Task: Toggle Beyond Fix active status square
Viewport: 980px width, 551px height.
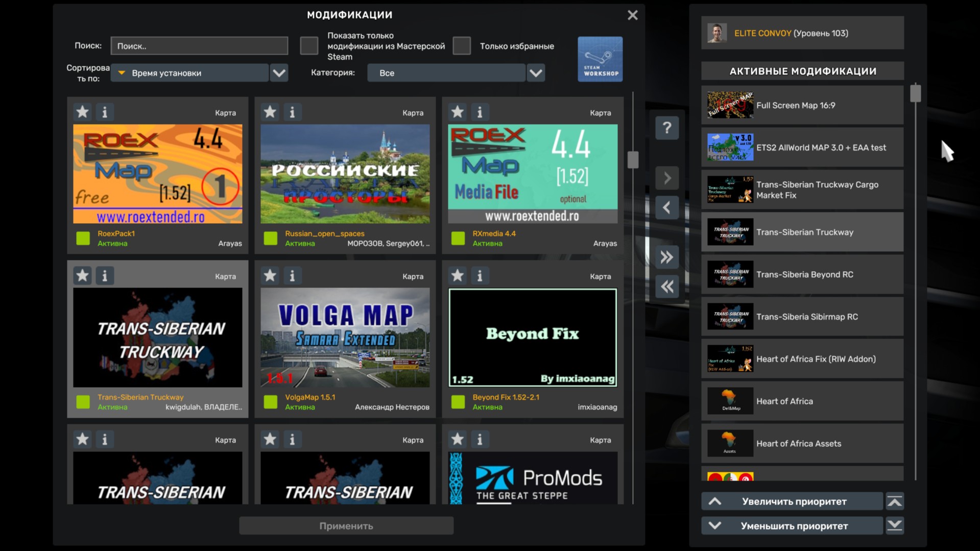Action: [458, 402]
